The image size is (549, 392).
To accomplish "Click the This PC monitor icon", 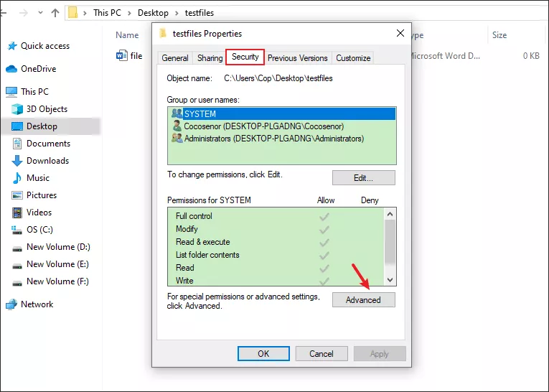I will pyautogui.click(x=11, y=92).
